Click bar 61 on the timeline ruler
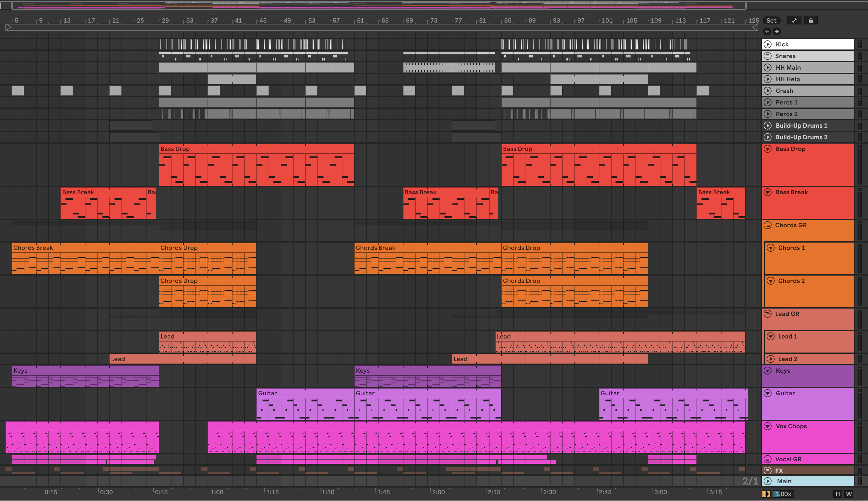The height and width of the screenshot is (501, 868). coord(360,21)
